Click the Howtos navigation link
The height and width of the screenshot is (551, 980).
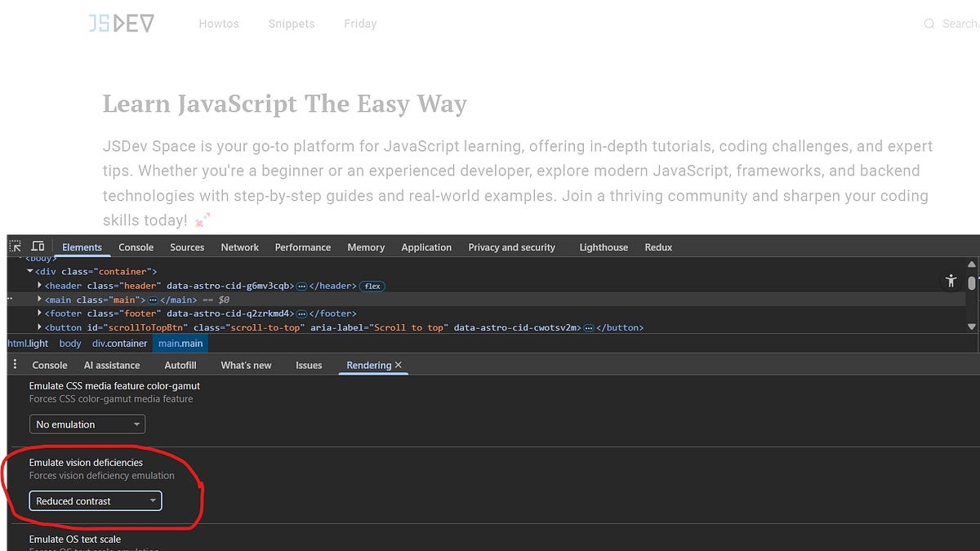pyautogui.click(x=219, y=24)
